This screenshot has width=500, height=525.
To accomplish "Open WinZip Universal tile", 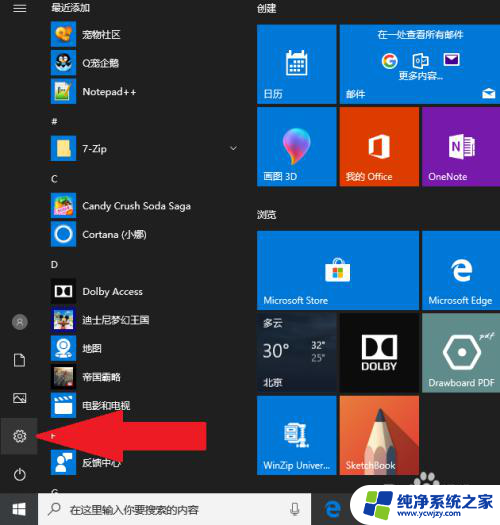I will 296,435.
